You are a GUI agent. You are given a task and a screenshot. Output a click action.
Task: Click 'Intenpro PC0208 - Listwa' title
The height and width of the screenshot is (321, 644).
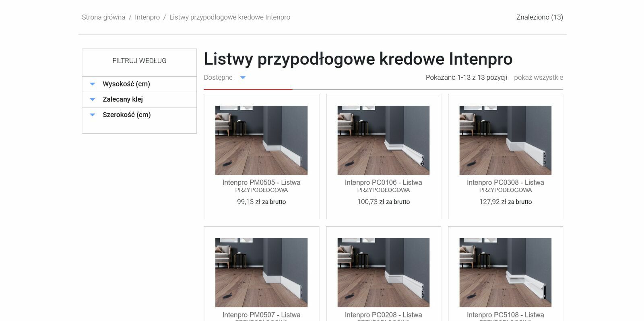(384, 315)
